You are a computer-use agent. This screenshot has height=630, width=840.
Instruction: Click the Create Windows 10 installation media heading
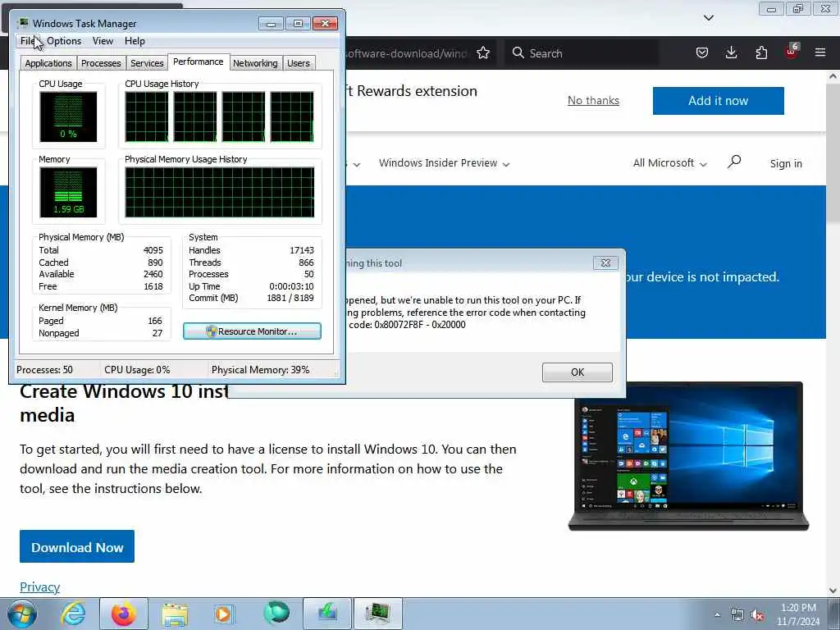click(125, 403)
